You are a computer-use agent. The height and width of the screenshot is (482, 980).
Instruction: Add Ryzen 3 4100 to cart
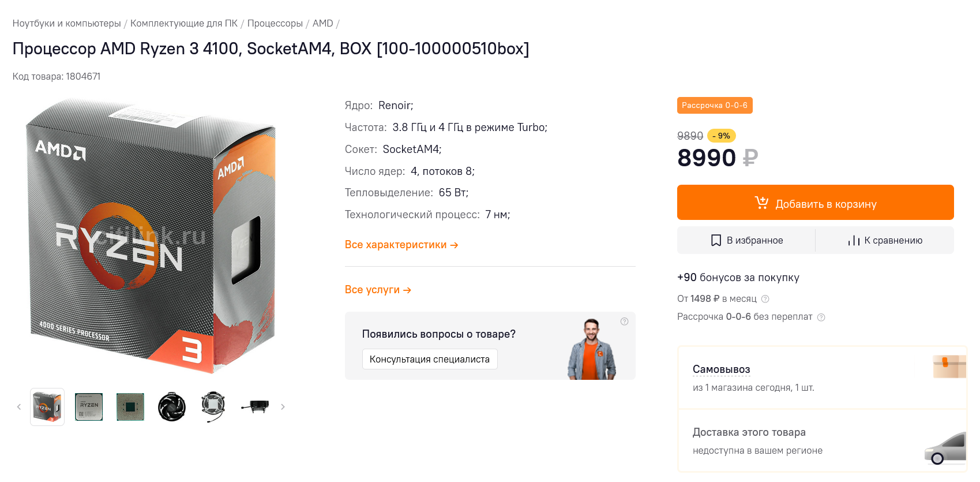pyautogui.click(x=815, y=203)
